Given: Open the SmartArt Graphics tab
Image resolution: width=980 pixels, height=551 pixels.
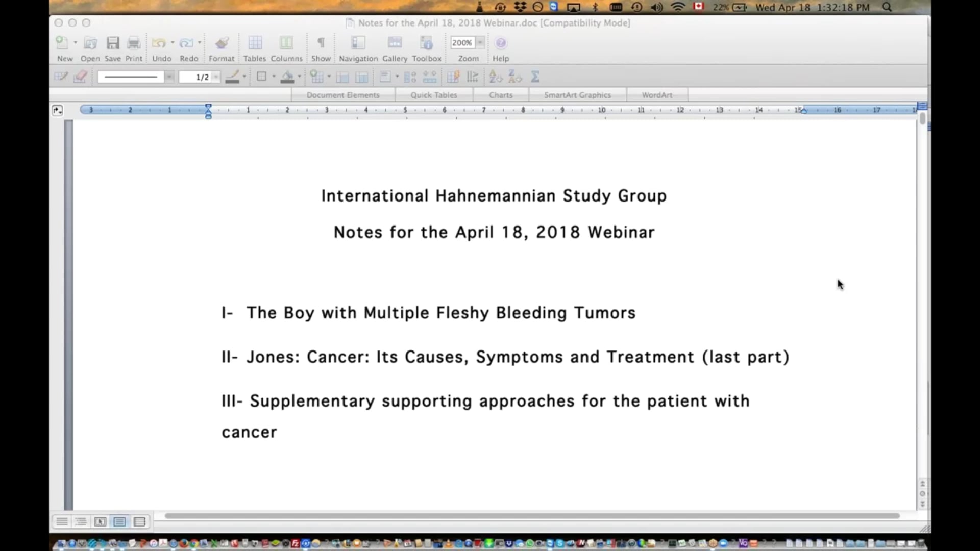Looking at the screenshot, I should click(577, 95).
